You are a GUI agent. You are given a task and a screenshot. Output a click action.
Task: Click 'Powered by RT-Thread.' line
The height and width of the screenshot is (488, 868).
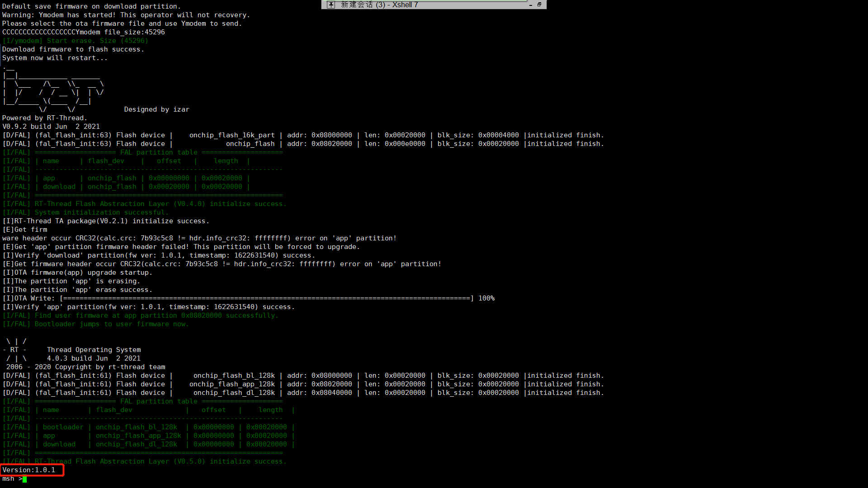[x=44, y=118]
